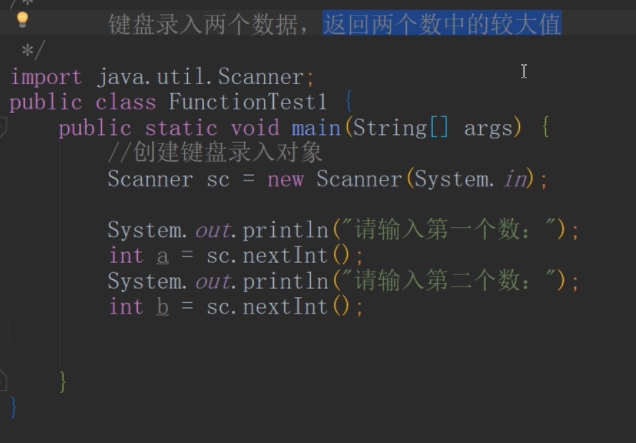
Task: Click the green closing brace of main
Action: [64, 381]
